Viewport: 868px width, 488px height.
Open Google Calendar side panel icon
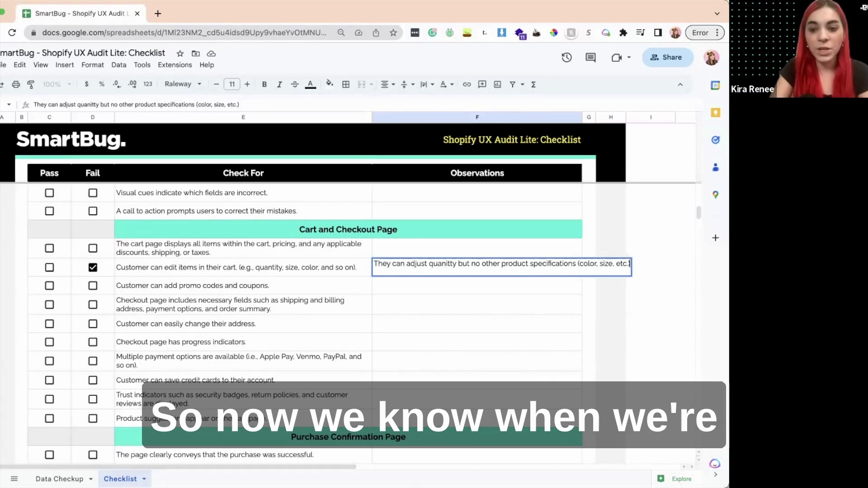point(715,85)
